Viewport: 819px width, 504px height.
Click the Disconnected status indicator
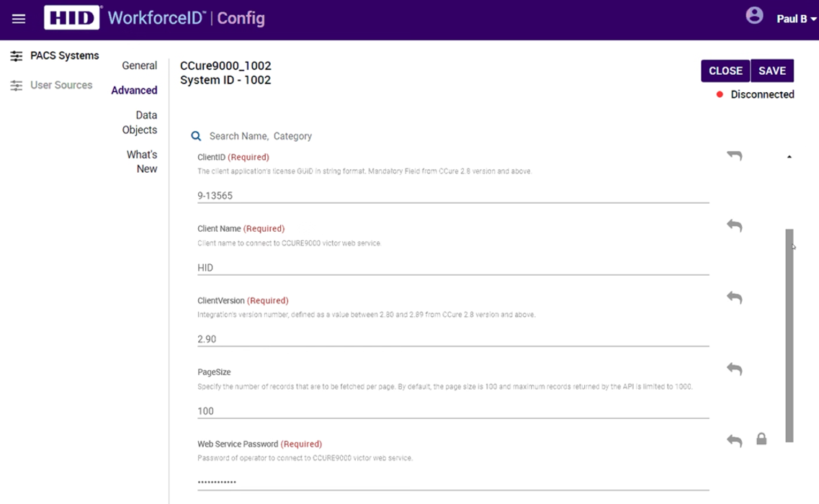point(756,94)
